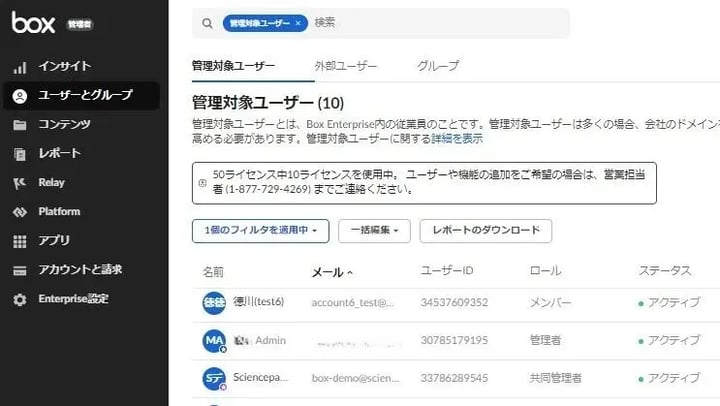Open the 一括編集 dropdown menu
The image size is (720, 406).
click(x=374, y=231)
